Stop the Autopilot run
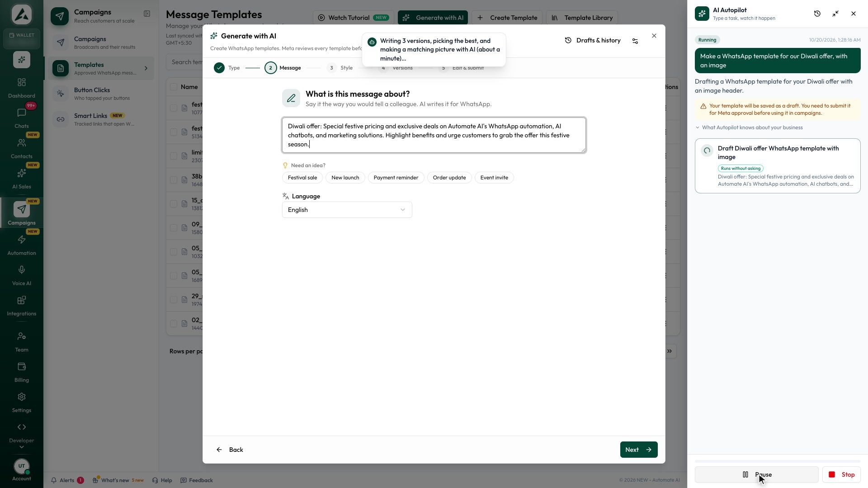 point(841,474)
